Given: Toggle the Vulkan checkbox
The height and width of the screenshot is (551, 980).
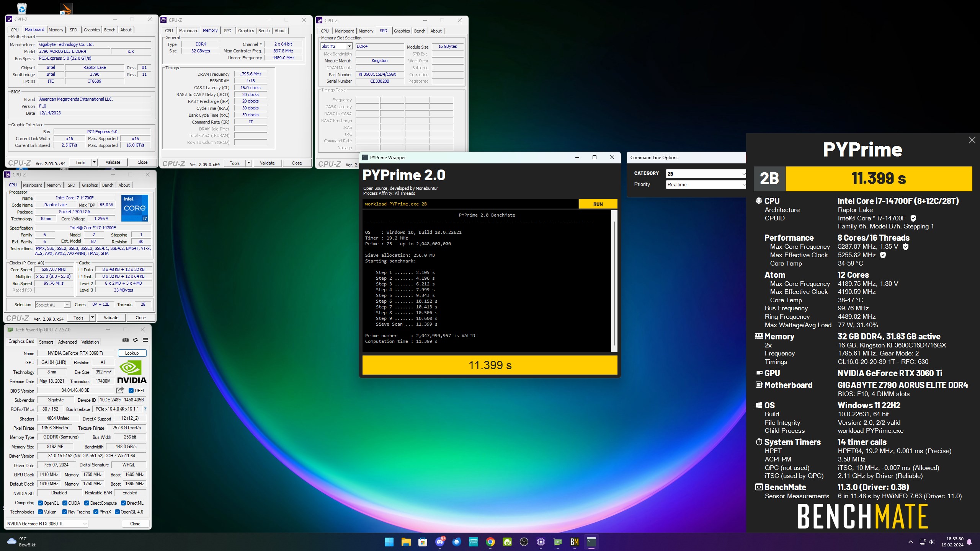Looking at the screenshot, I should pyautogui.click(x=40, y=512).
